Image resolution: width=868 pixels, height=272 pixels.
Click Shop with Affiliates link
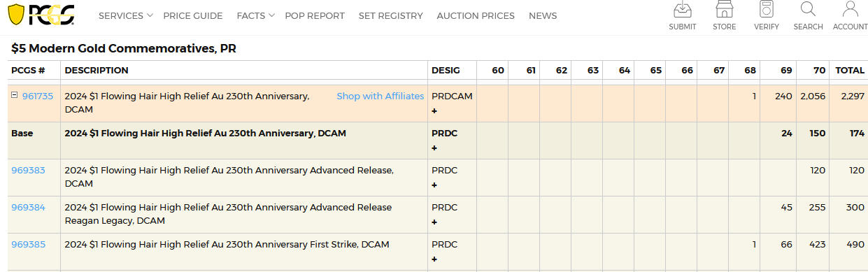coord(380,96)
